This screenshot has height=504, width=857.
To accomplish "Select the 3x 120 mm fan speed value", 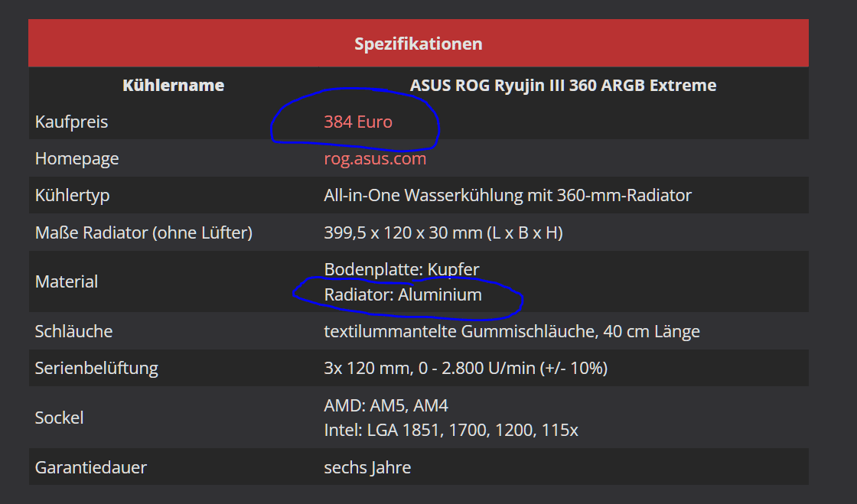I will point(466,368).
